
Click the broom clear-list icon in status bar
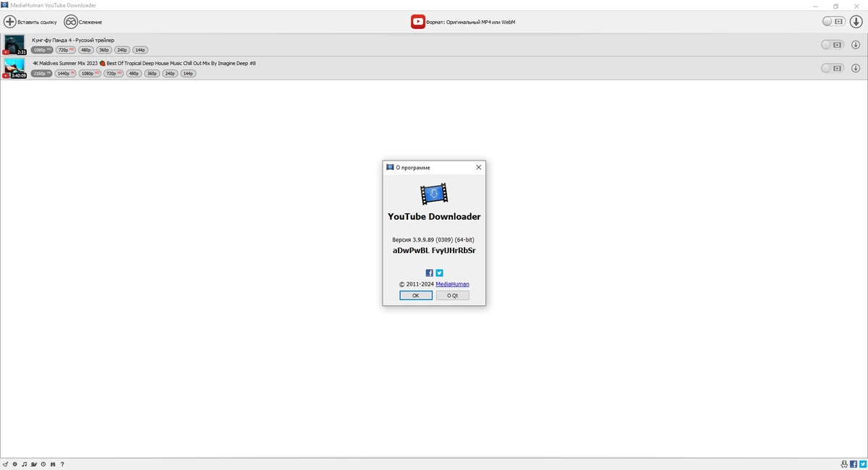click(x=6, y=464)
